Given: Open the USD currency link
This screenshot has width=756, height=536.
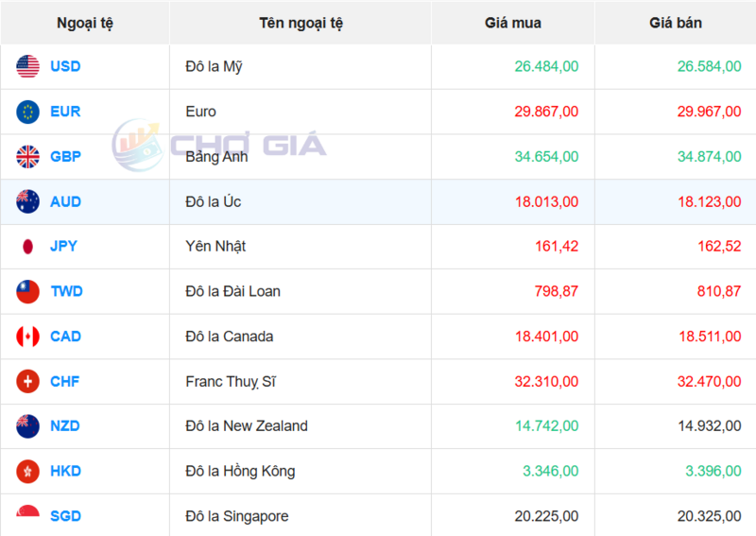Looking at the screenshot, I should point(65,66).
